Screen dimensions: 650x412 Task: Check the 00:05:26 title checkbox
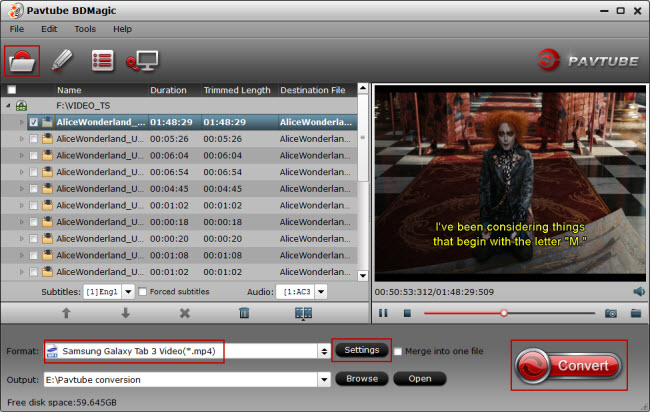click(x=34, y=139)
